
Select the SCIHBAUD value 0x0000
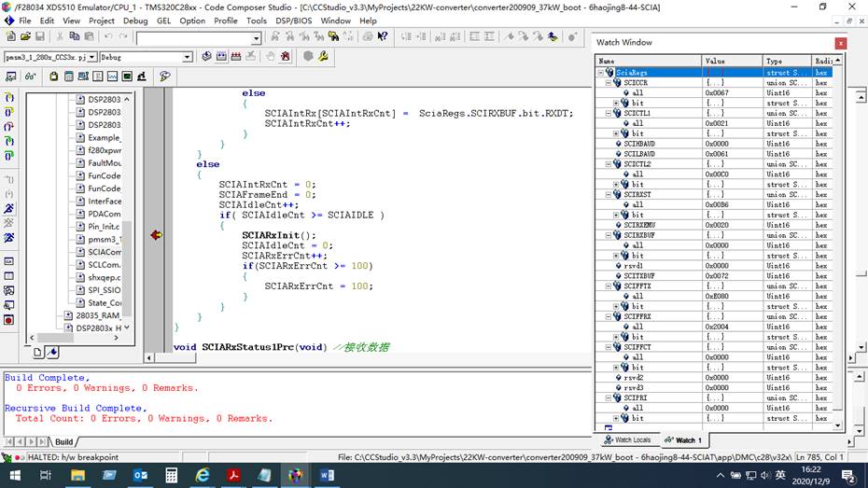(717, 144)
